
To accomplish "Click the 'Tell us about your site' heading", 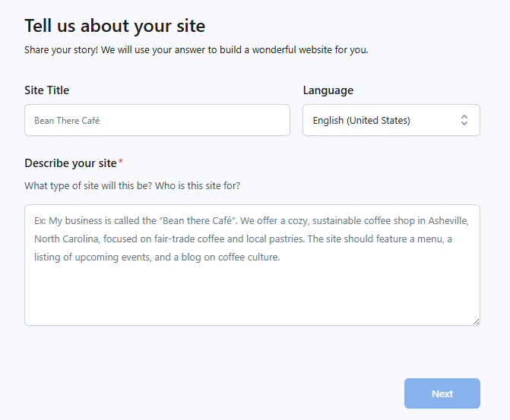I will 115,26.
